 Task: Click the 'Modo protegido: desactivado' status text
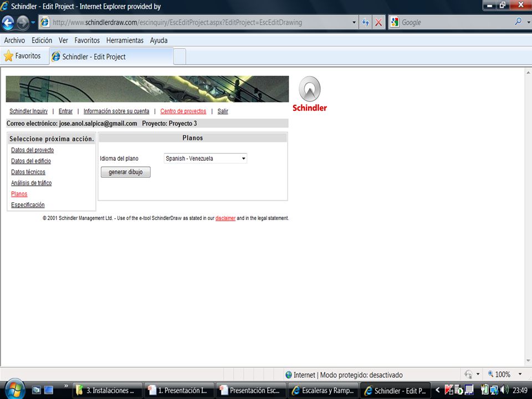click(361, 375)
